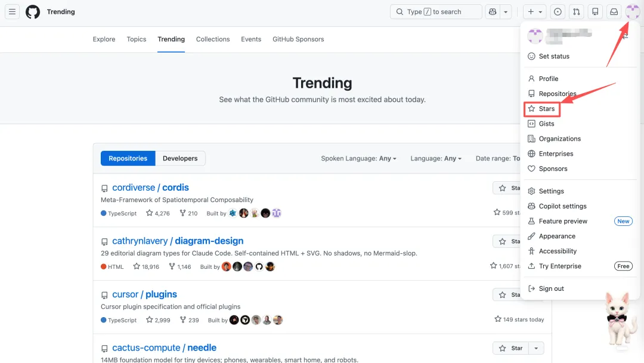
Task: Open the cordiverse / cordis repository
Action: click(x=150, y=187)
